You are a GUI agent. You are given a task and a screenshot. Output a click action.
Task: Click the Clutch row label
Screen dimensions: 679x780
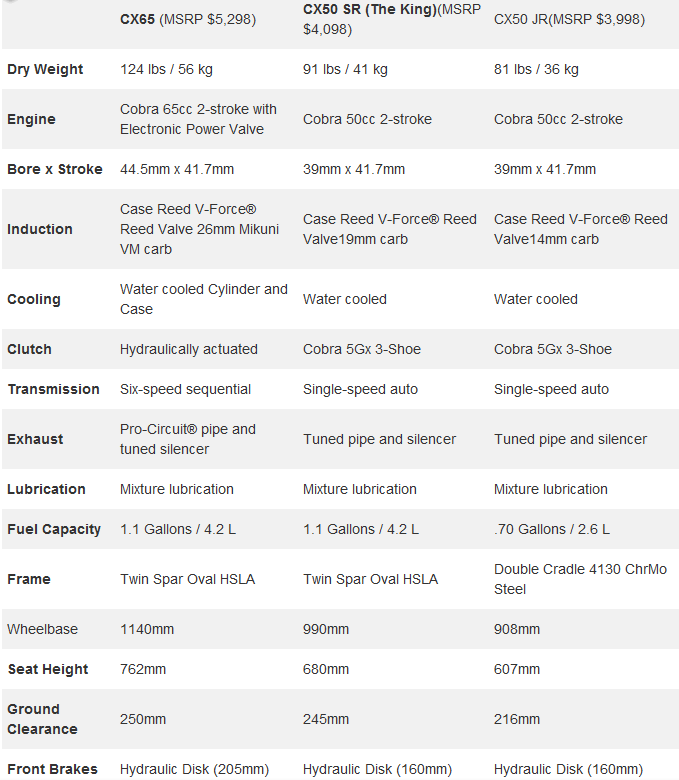[29, 349]
